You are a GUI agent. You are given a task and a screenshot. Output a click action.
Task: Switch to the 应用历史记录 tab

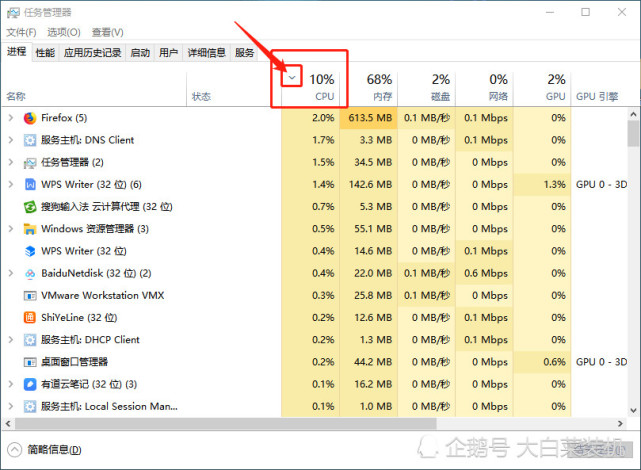click(92, 53)
